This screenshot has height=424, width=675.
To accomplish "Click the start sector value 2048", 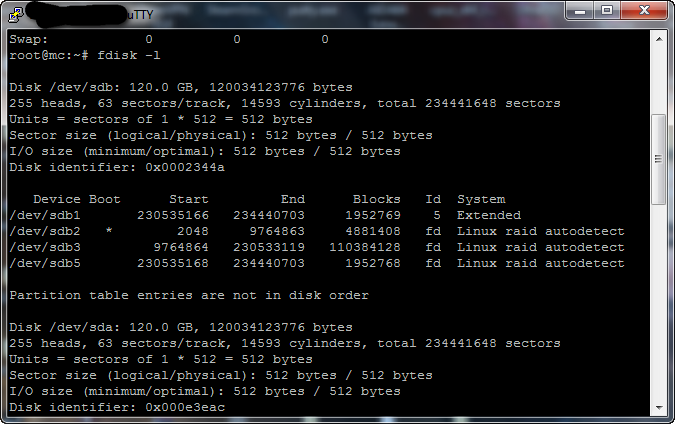I will tap(193, 231).
